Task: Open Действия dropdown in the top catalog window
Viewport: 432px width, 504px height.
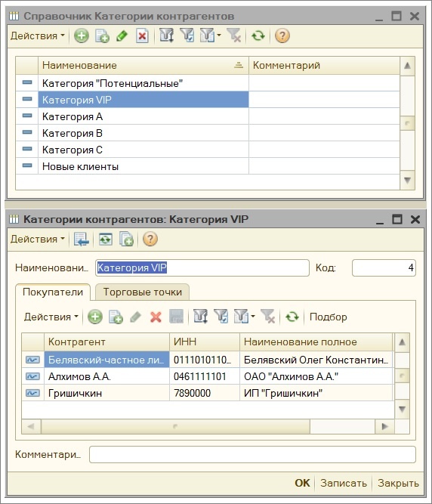Action: tap(37, 36)
